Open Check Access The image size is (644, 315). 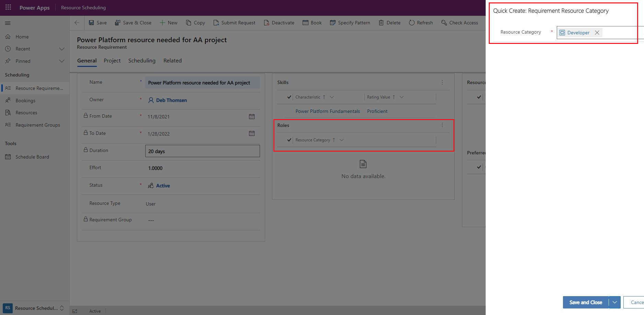(x=460, y=23)
